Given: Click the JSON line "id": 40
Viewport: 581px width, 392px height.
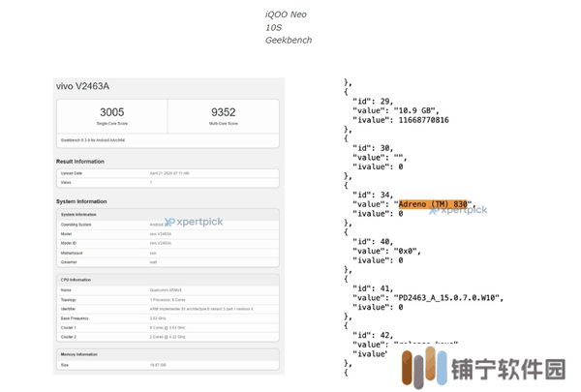Looking at the screenshot, I should 373,242.
